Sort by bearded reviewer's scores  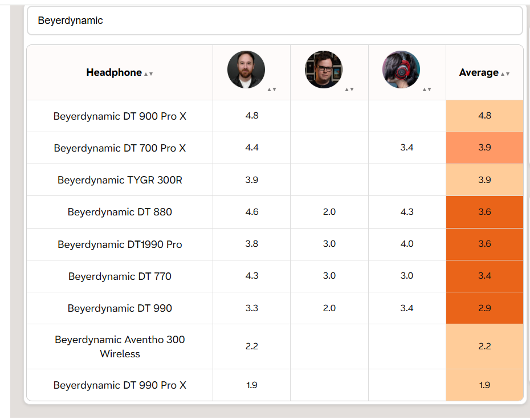click(x=272, y=89)
